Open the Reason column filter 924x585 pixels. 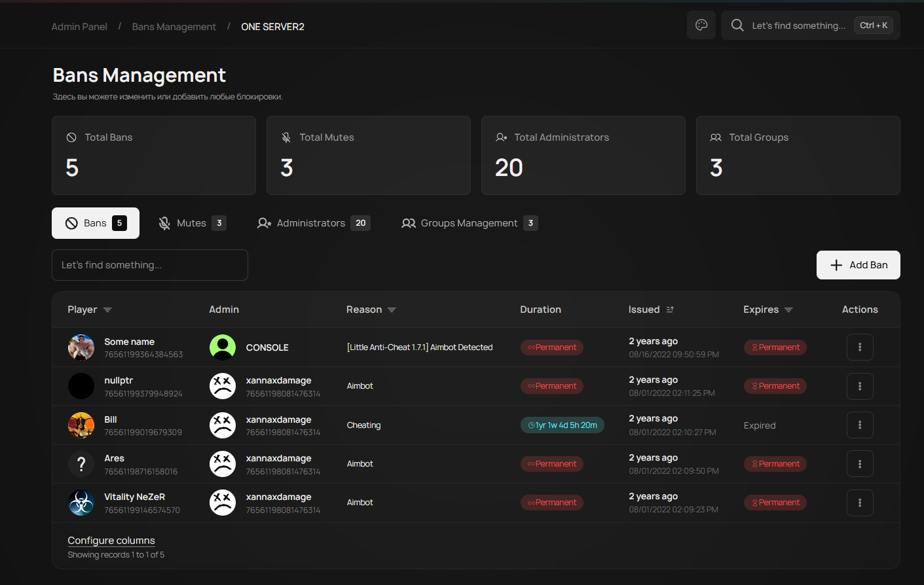[x=392, y=310]
